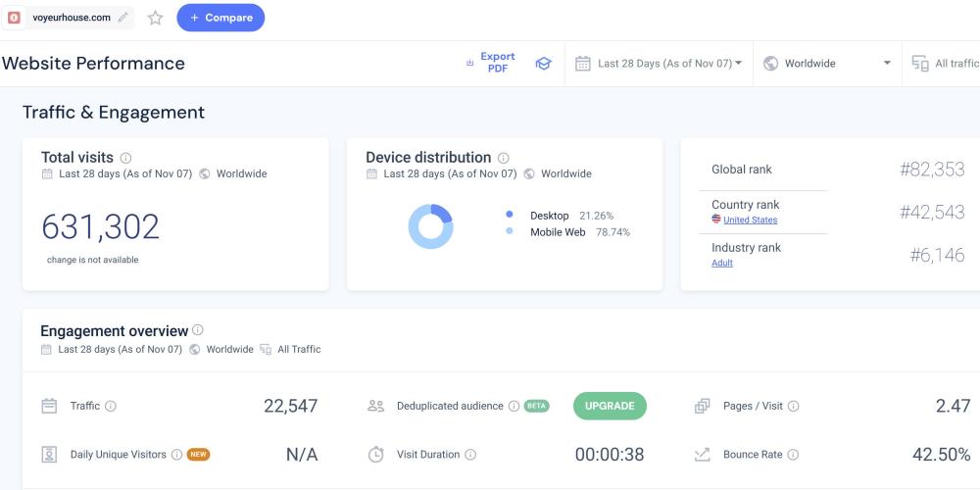Click the green UPGRADE button
The width and height of the screenshot is (980, 490).
[x=610, y=406]
